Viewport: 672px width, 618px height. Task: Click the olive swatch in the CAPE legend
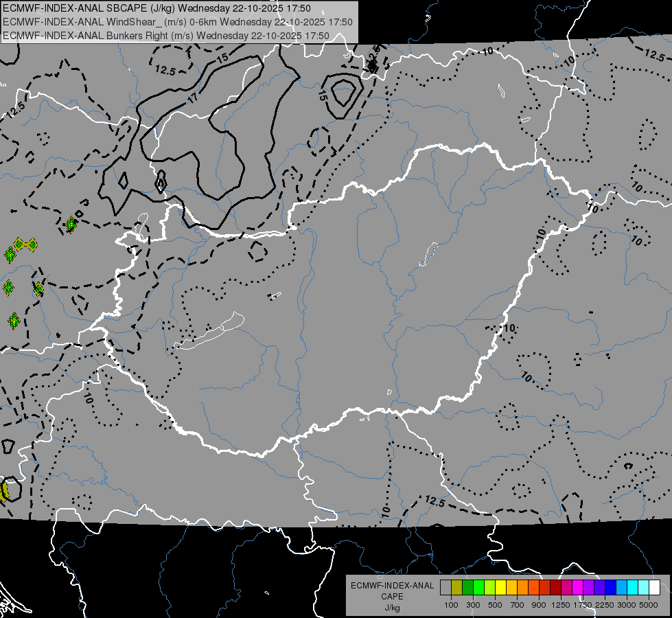tap(456, 587)
